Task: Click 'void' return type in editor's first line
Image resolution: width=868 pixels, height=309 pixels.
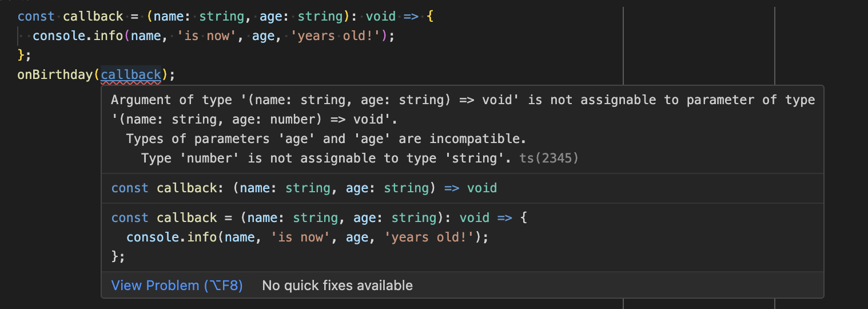Action: [380, 16]
